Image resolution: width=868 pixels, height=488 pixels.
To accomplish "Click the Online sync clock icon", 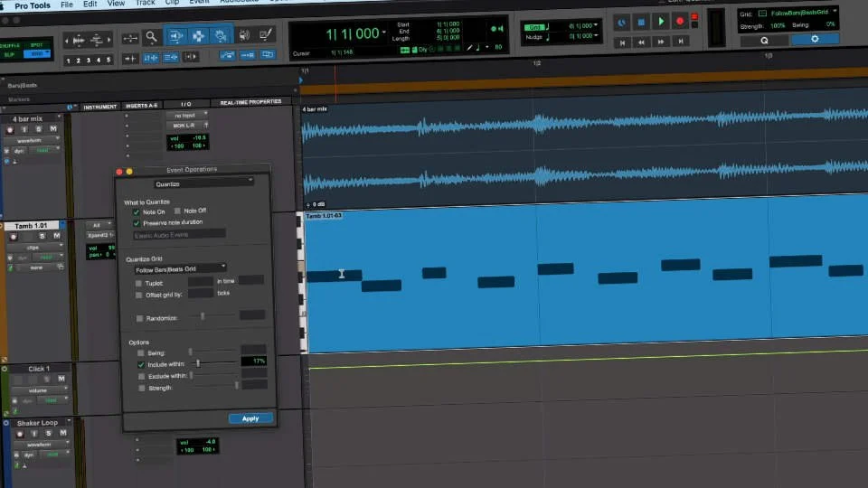I will click(x=622, y=23).
